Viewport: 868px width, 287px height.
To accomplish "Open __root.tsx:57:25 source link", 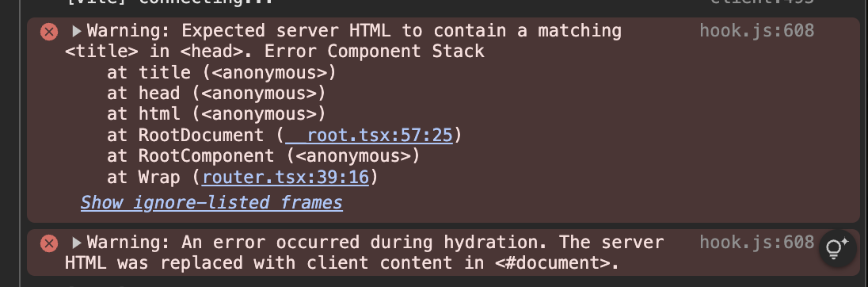I will [x=369, y=136].
